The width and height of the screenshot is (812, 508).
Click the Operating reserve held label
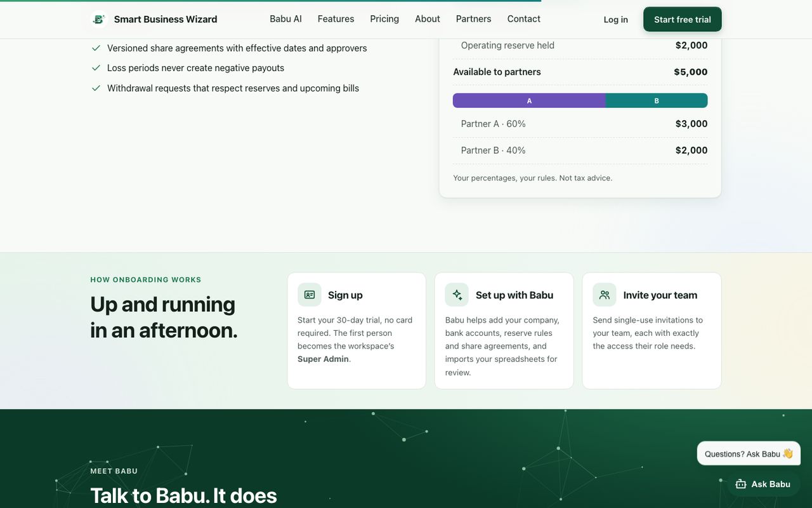507,45
